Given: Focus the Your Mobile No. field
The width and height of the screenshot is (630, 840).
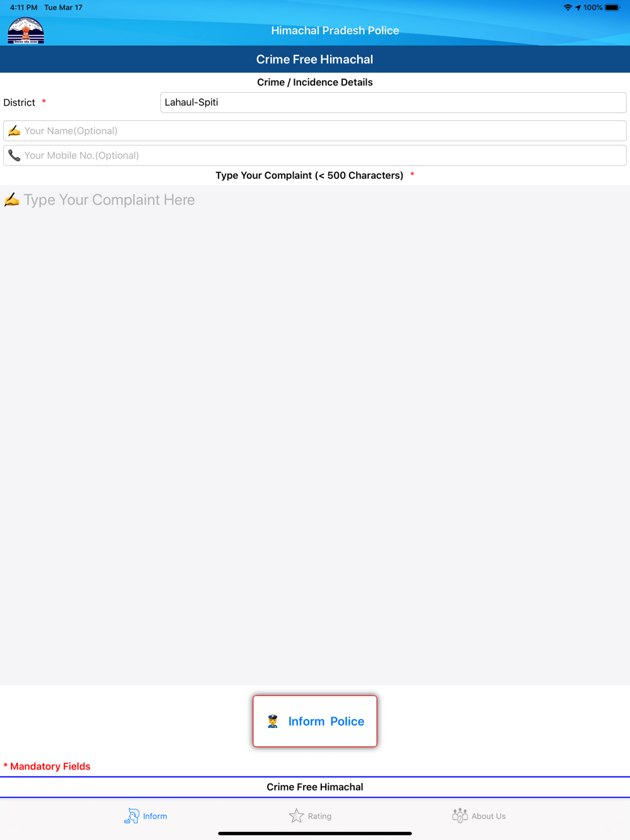Looking at the screenshot, I should (x=315, y=156).
